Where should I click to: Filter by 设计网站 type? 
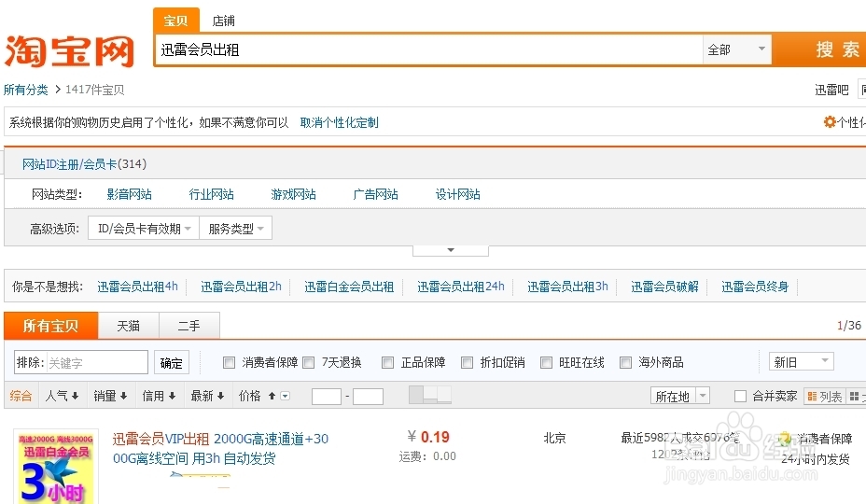(x=458, y=194)
